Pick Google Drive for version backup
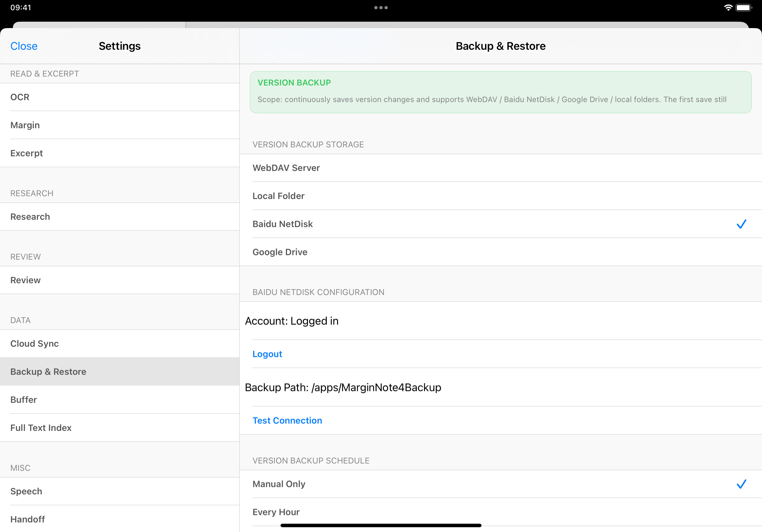The width and height of the screenshot is (762, 532). click(x=500, y=252)
